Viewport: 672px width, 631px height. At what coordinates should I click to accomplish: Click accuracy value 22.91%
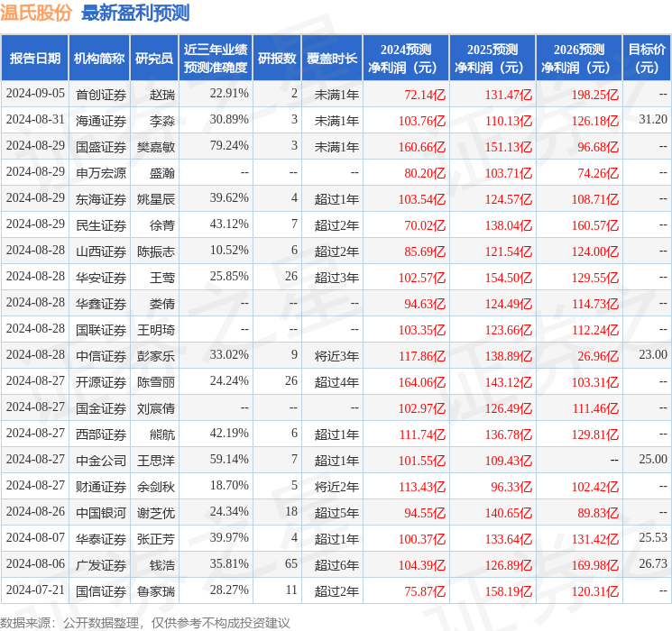point(229,94)
